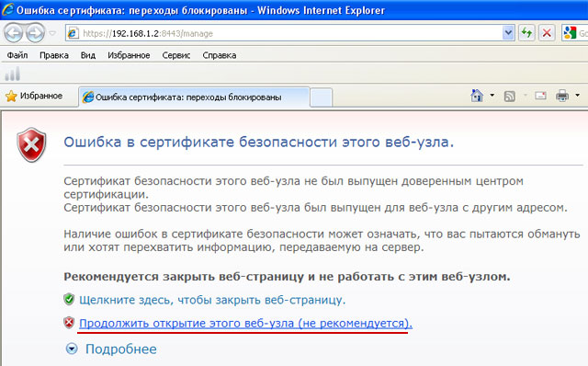
Task: Open the Вид menu
Action: (88, 55)
